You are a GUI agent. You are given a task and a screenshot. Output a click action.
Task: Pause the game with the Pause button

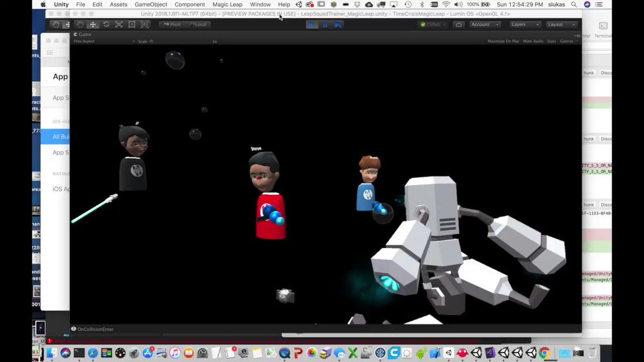(x=325, y=25)
